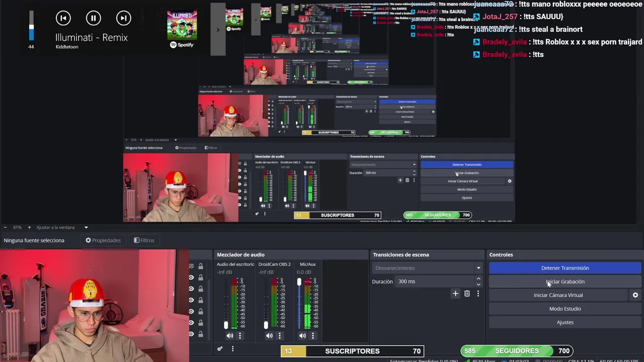Skip to next track in media overlay
Image resolution: width=644 pixels, height=362 pixels.
(x=123, y=18)
